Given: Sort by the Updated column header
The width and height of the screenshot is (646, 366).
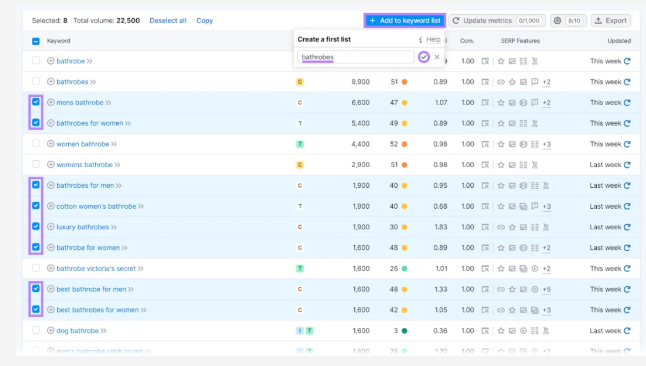Looking at the screenshot, I should [619, 41].
